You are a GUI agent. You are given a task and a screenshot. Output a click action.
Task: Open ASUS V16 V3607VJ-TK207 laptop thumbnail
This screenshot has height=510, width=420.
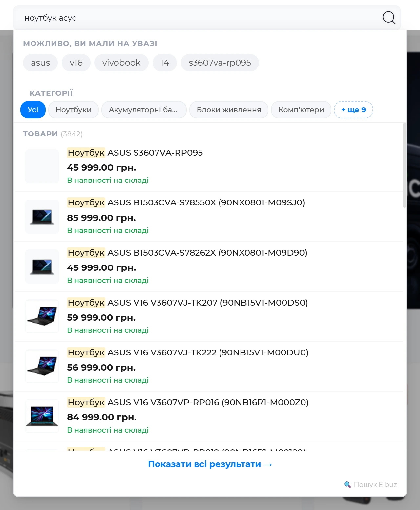pyautogui.click(x=42, y=316)
